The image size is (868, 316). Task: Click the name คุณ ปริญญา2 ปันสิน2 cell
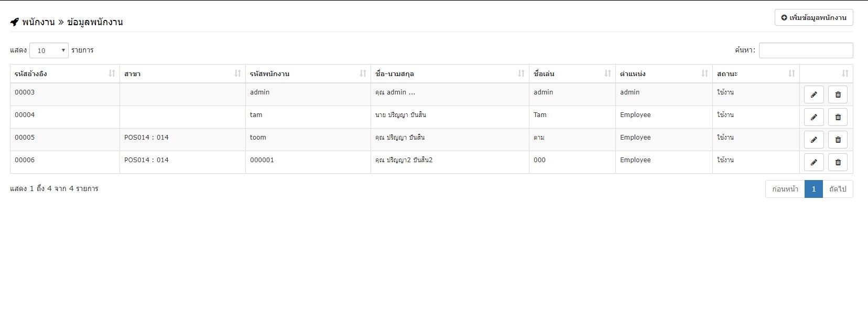pyautogui.click(x=450, y=162)
